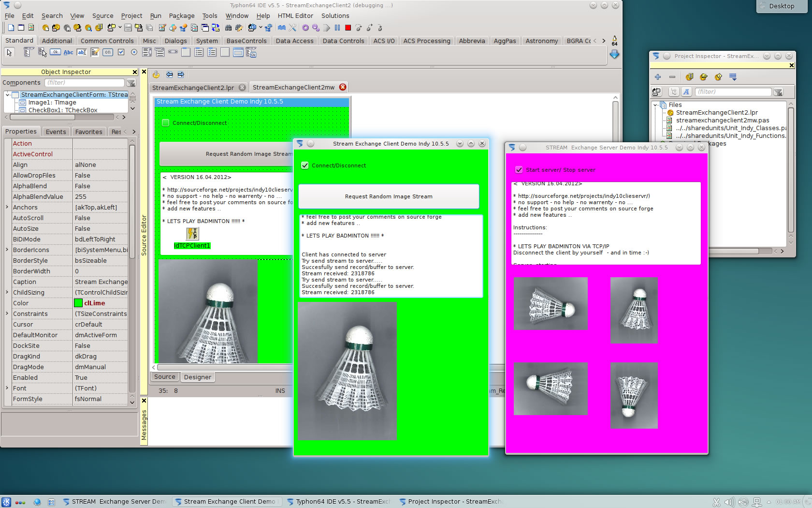The height and width of the screenshot is (508, 812).
Task: Select the TButton component in palette
Action: pos(55,52)
